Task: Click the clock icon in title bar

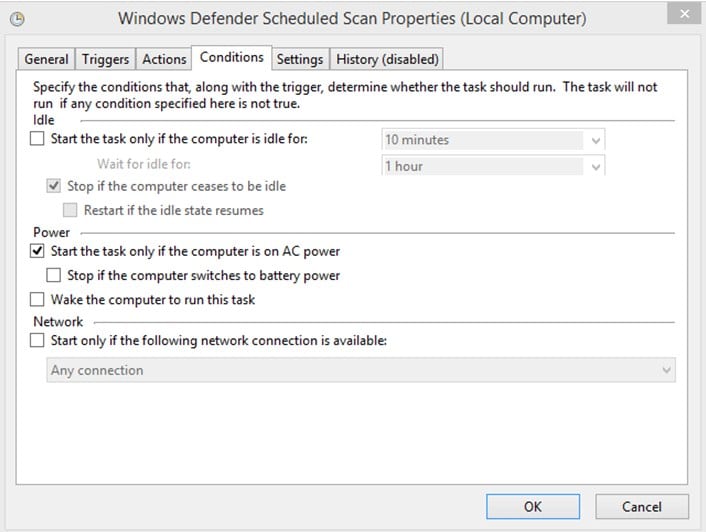Action: click(x=17, y=19)
